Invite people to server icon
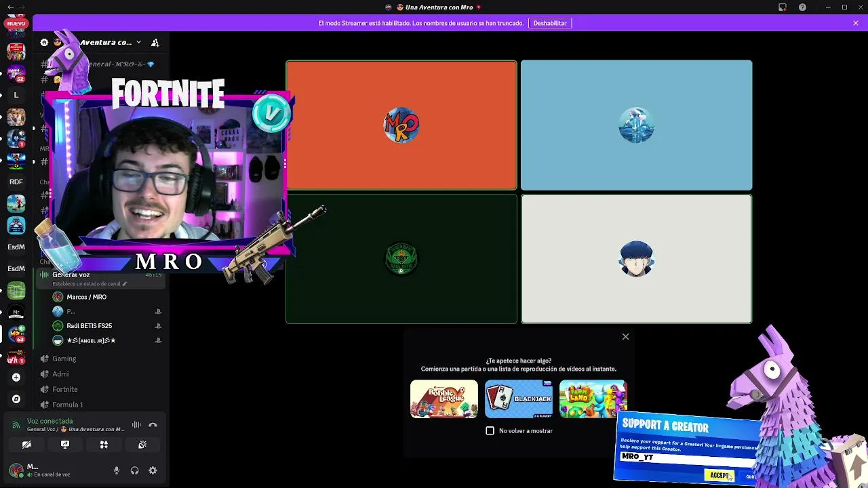The width and height of the screenshot is (868, 488). [155, 43]
